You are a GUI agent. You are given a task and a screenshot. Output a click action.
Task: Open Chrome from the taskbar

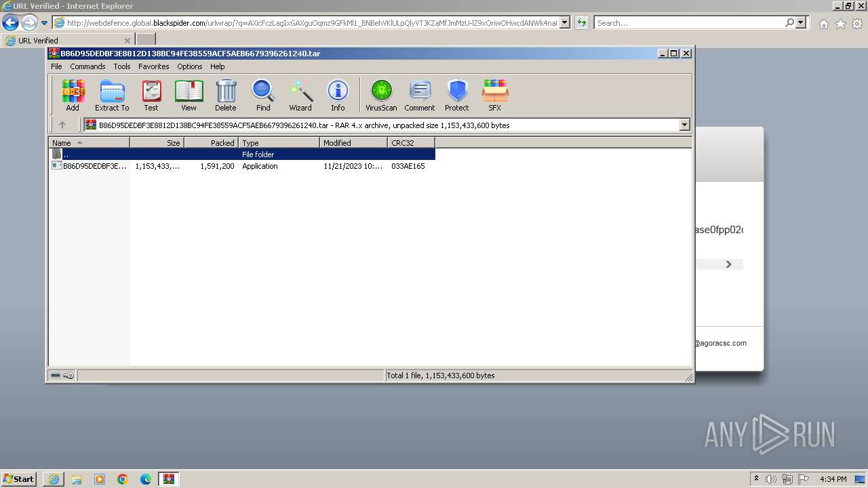123,479
